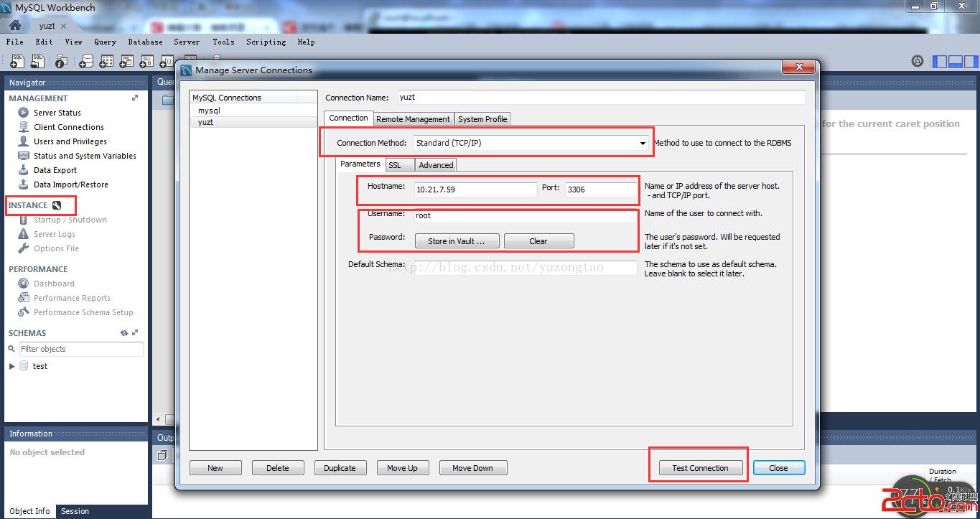The height and width of the screenshot is (519, 980).
Task: Select the Session tab in Information panel
Action: click(x=75, y=511)
